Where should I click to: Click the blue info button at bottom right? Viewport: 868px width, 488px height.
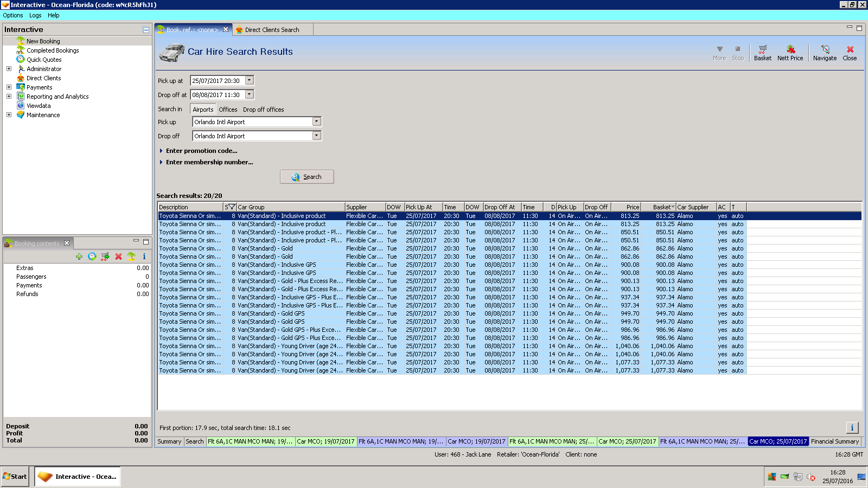point(852,428)
